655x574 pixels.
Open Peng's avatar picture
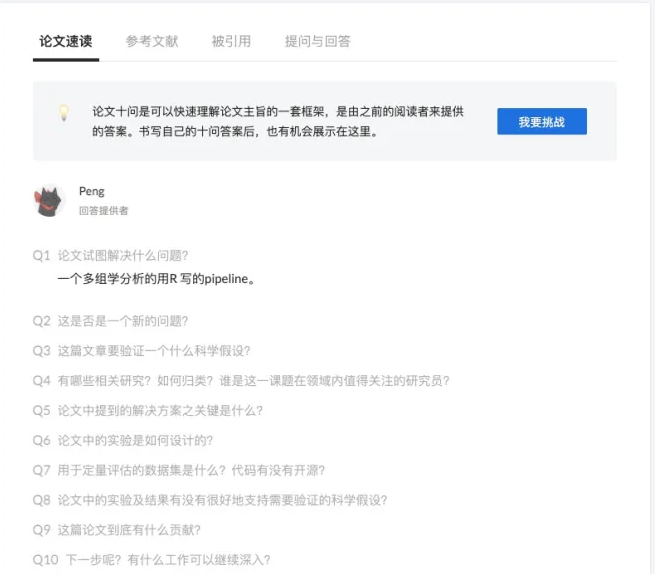point(49,201)
